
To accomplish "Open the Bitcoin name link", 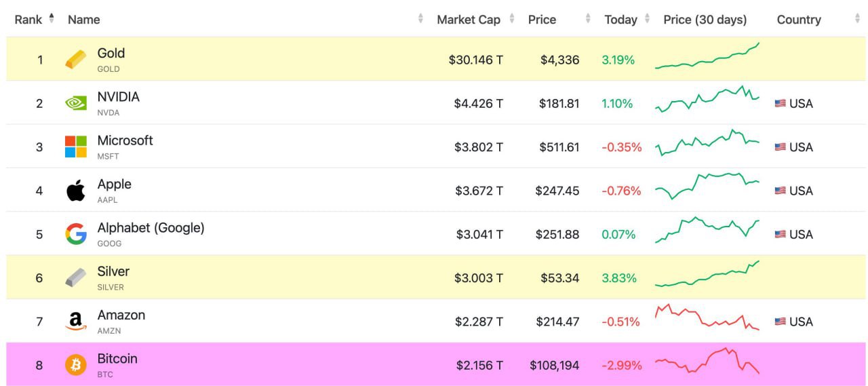I will click(117, 359).
